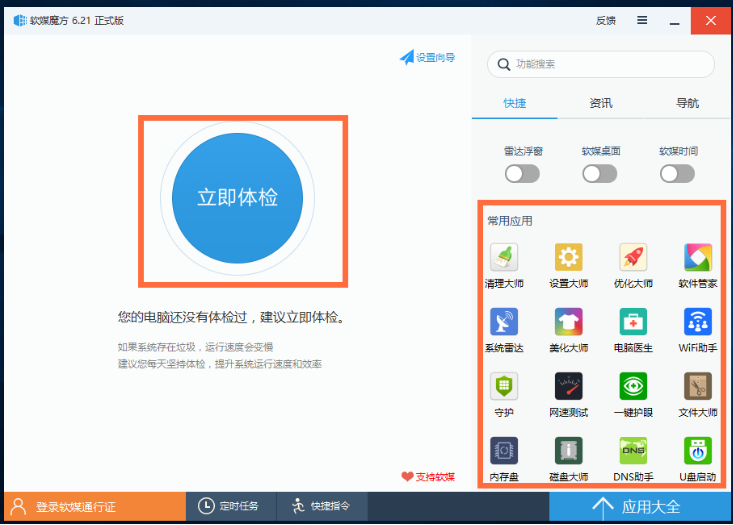This screenshot has height=525, width=733.
Task: Click the search magnifier icon
Action: (x=503, y=64)
